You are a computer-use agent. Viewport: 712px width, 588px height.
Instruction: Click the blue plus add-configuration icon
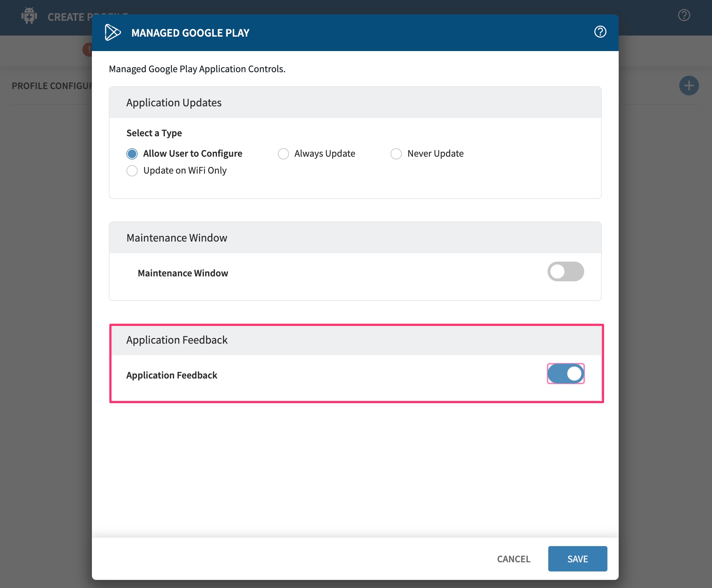[689, 86]
